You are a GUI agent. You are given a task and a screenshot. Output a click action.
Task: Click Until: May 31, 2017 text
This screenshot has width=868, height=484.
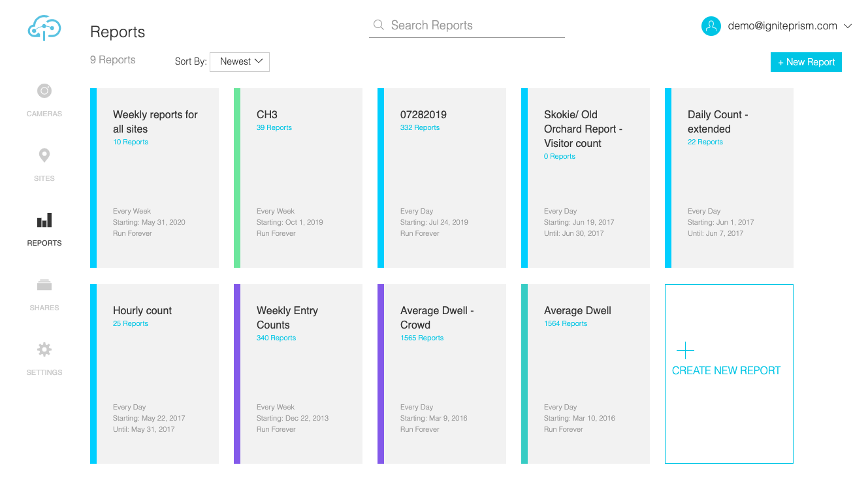144,429
